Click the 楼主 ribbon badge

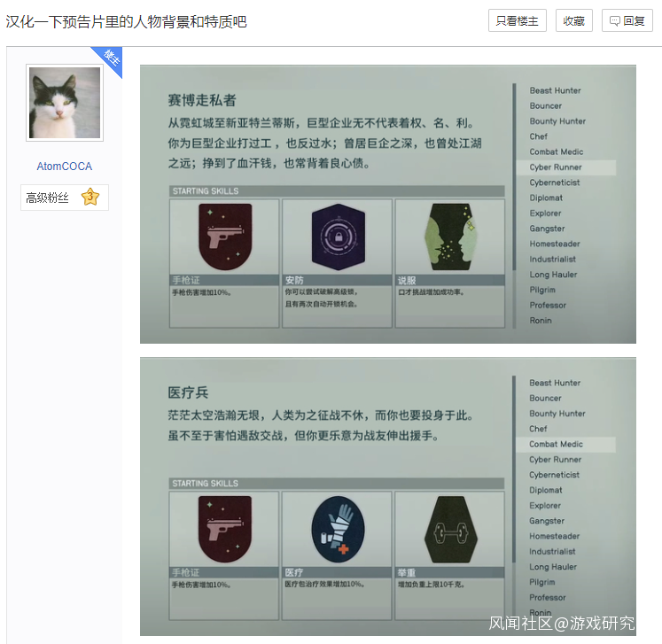coord(111,58)
